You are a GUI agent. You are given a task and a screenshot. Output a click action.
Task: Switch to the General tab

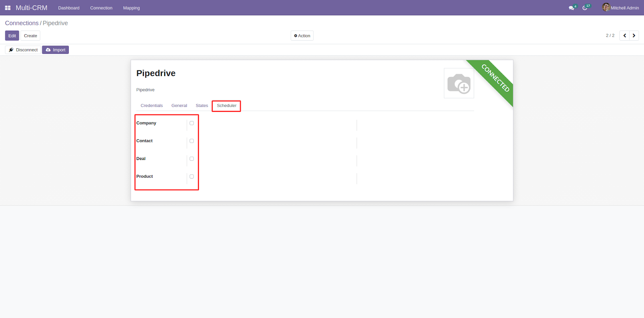179,106
